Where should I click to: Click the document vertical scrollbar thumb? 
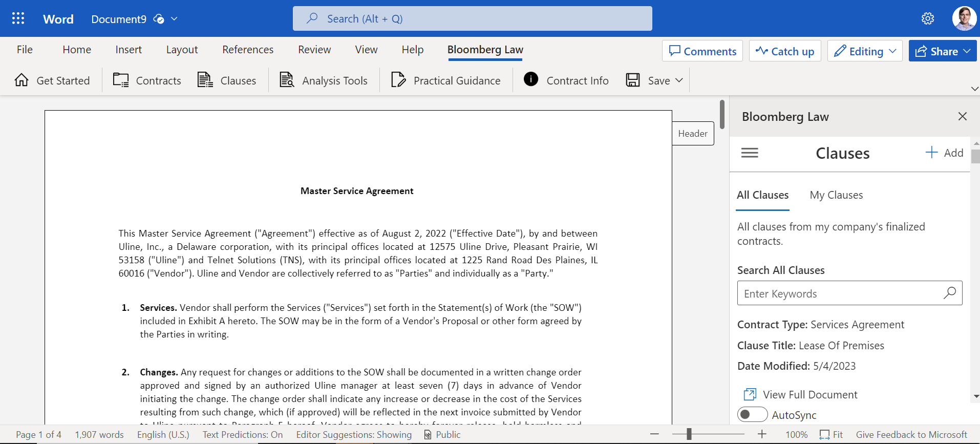pos(722,114)
